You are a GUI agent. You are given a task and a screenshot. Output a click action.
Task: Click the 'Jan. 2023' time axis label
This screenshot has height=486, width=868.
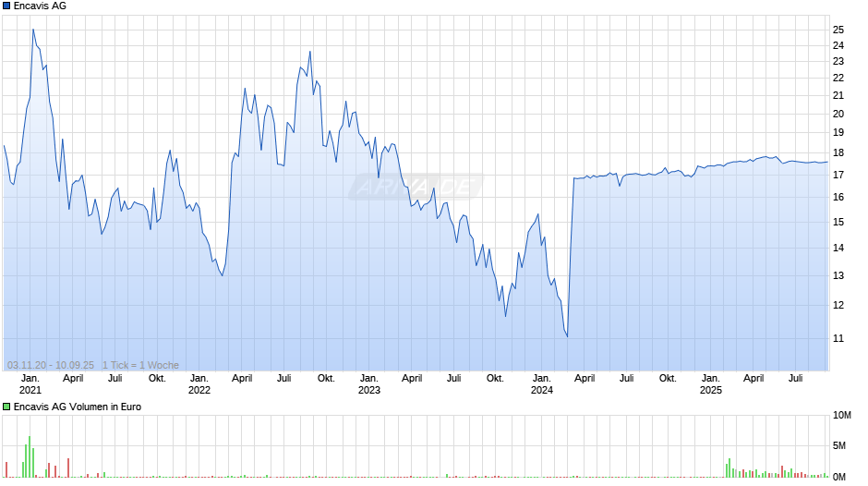click(x=369, y=384)
